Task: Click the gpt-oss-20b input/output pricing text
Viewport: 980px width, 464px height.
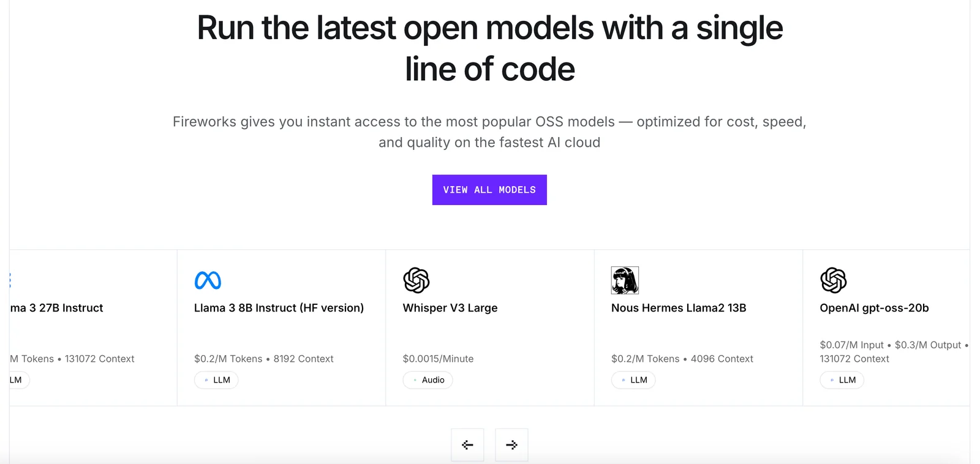Action: (891, 351)
